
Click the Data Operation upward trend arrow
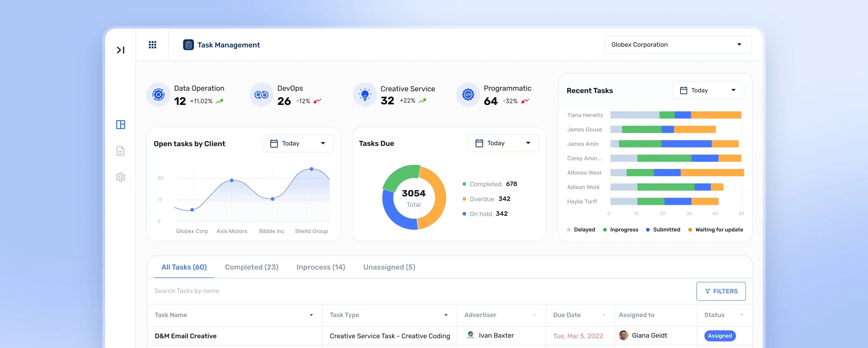point(219,101)
